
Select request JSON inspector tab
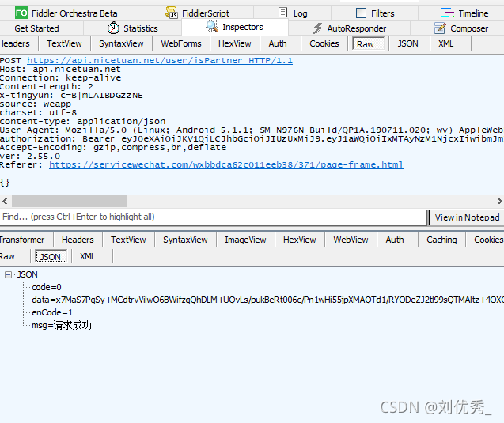coord(407,43)
